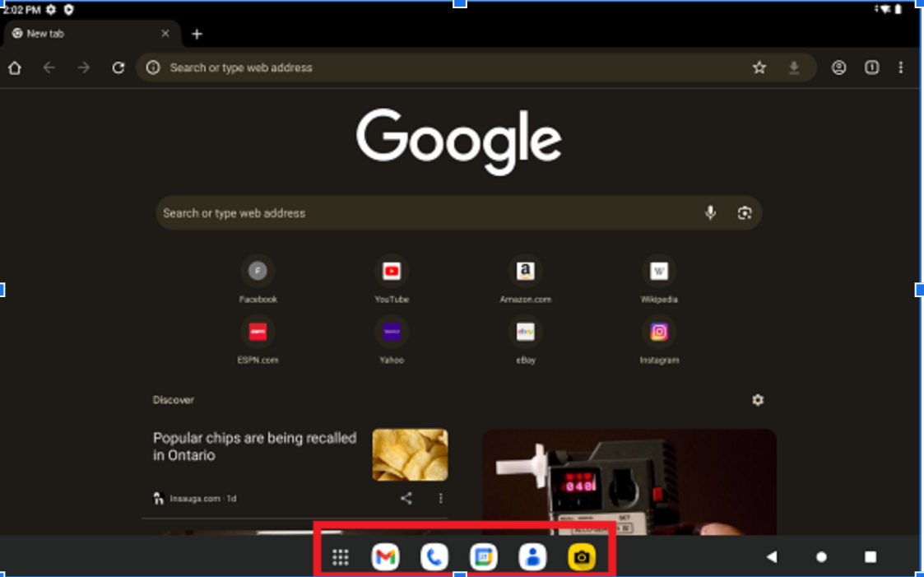Screen dimensions: 924x577
Task: Click the Chrome home icon
Action: click(15, 68)
